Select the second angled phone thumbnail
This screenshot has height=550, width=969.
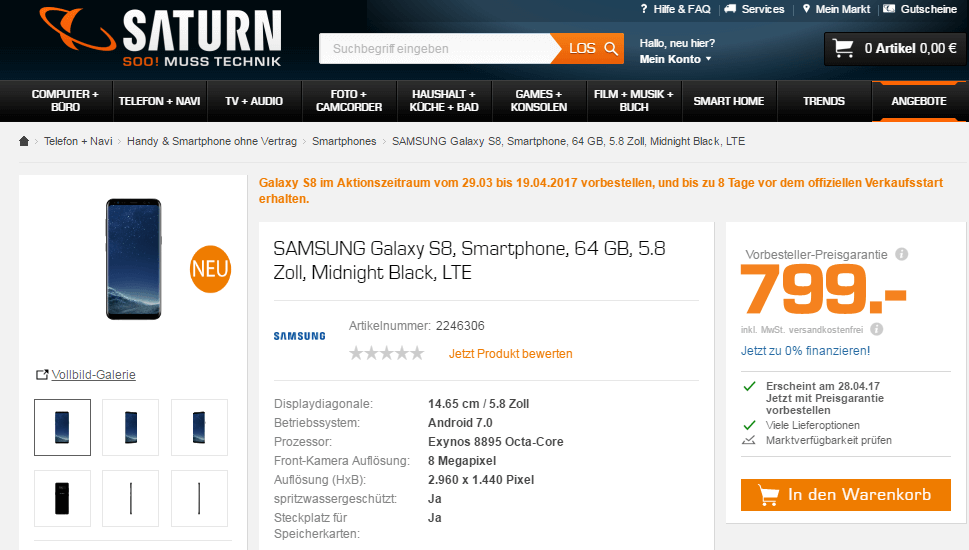pyautogui.click(x=130, y=427)
